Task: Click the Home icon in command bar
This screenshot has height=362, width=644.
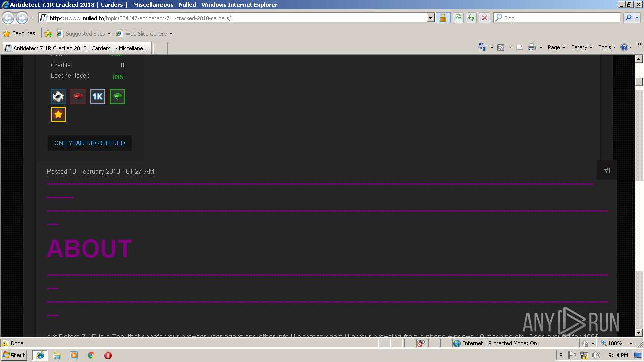Action: pyautogui.click(x=482, y=47)
